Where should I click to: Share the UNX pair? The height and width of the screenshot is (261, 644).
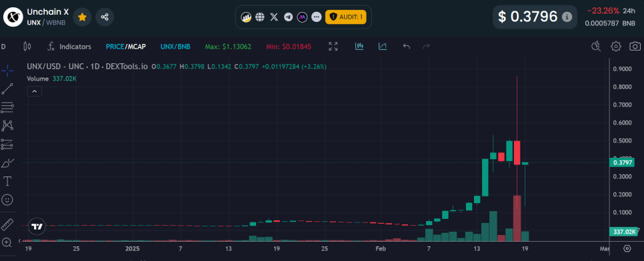tap(105, 17)
